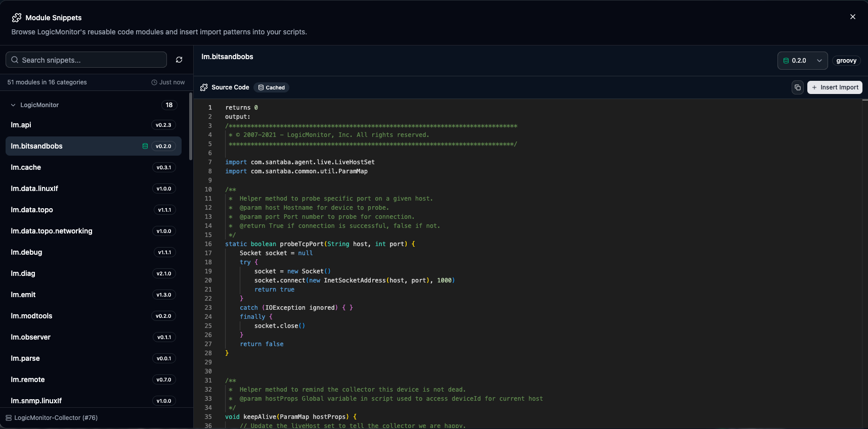Click the v0.7.0 version badge
The width and height of the screenshot is (868, 429).
[164, 379]
